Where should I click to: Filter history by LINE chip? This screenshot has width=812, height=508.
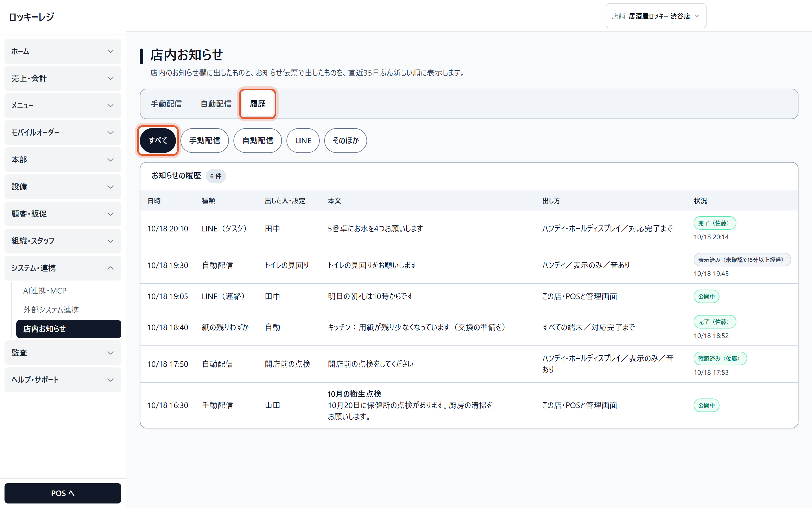click(x=303, y=141)
